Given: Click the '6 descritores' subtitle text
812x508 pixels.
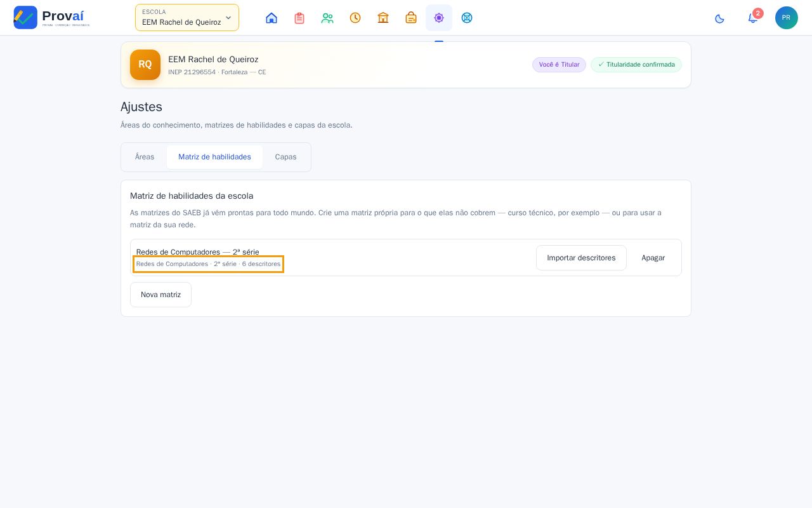Looking at the screenshot, I should (261, 264).
